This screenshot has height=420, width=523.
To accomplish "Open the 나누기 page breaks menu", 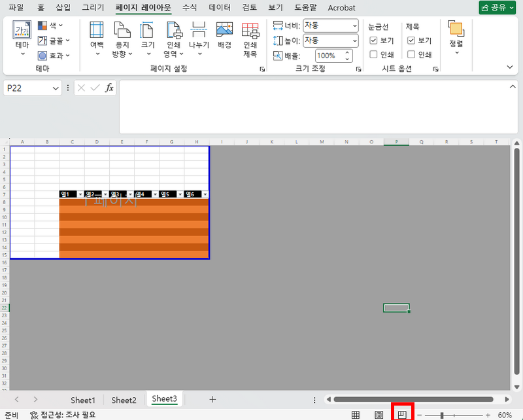I will (x=199, y=39).
